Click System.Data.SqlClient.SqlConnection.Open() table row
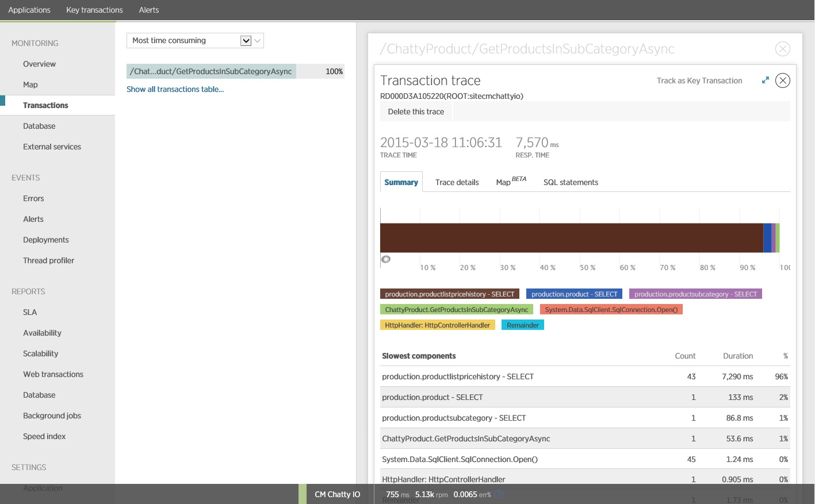Screen dimensions: 815x504 point(585,459)
